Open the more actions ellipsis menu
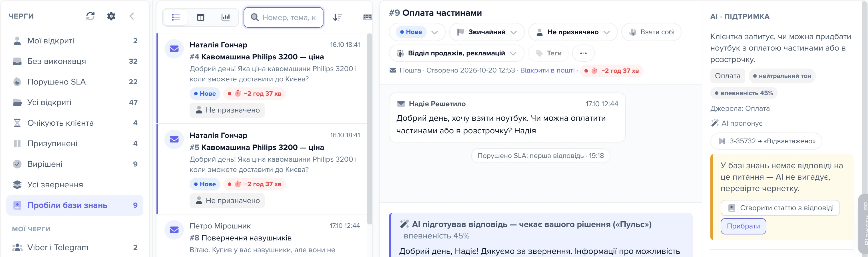This screenshot has width=868, height=257. [x=583, y=53]
